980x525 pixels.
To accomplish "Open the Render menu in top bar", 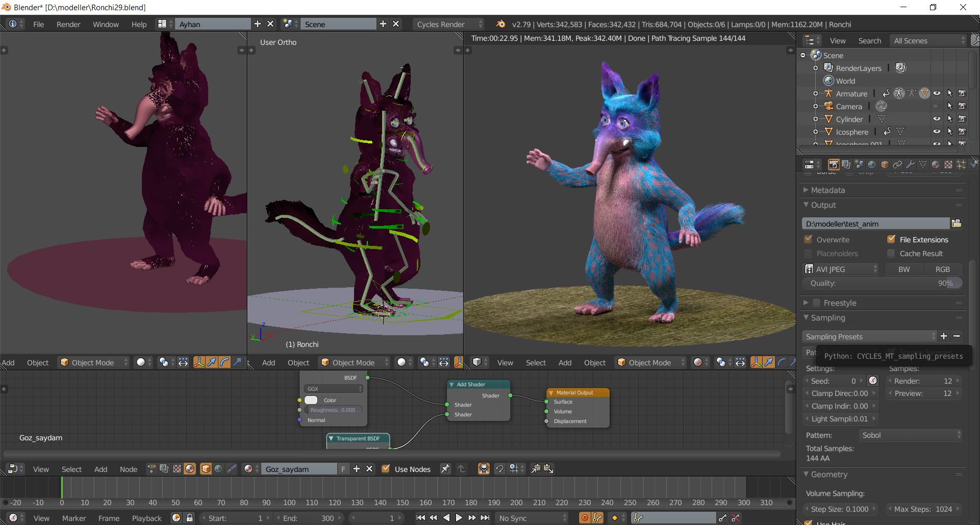I will 68,24.
